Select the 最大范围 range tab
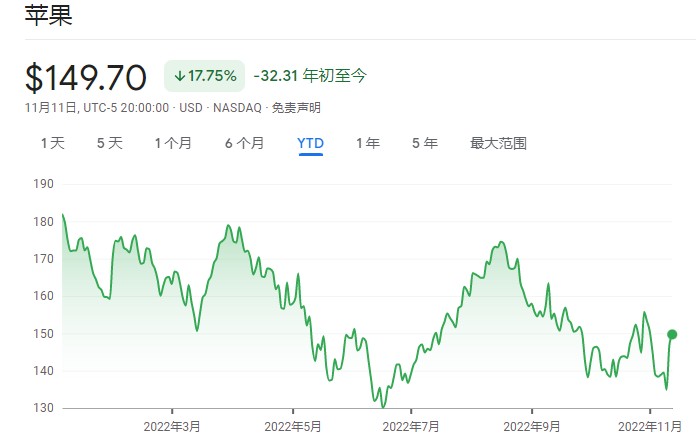This screenshot has height=445, width=696. pyautogui.click(x=498, y=143)
